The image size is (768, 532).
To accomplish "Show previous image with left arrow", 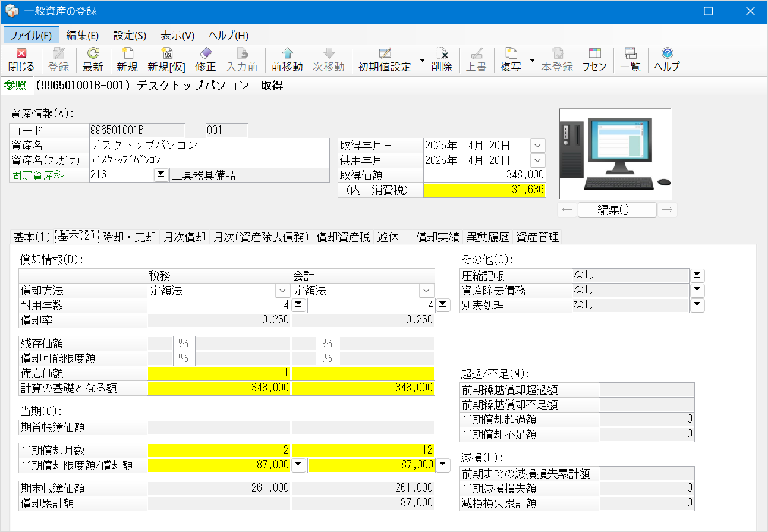I will pyautogui.click(x=566, y=209).
